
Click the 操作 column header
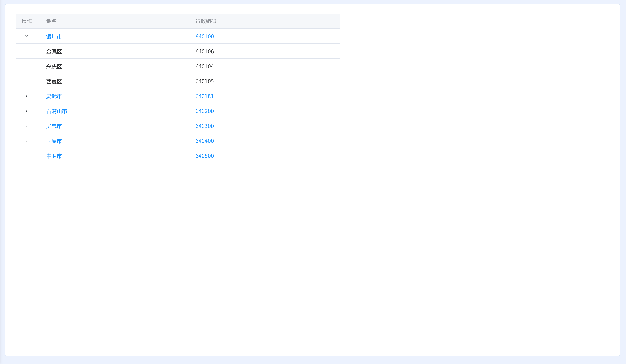point(26,21)
